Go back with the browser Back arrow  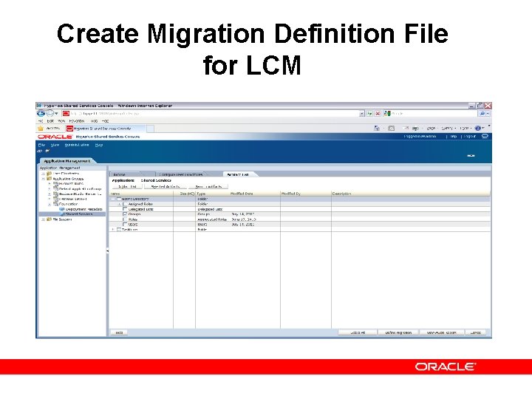tap(41, 114)
